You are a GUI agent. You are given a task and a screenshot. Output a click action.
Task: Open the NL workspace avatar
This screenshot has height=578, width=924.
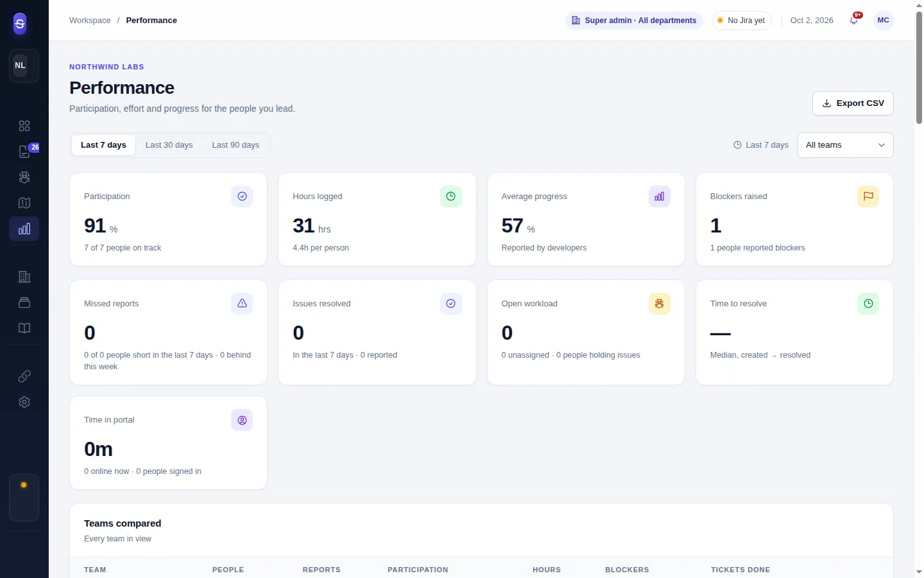(x=21, y=66)
